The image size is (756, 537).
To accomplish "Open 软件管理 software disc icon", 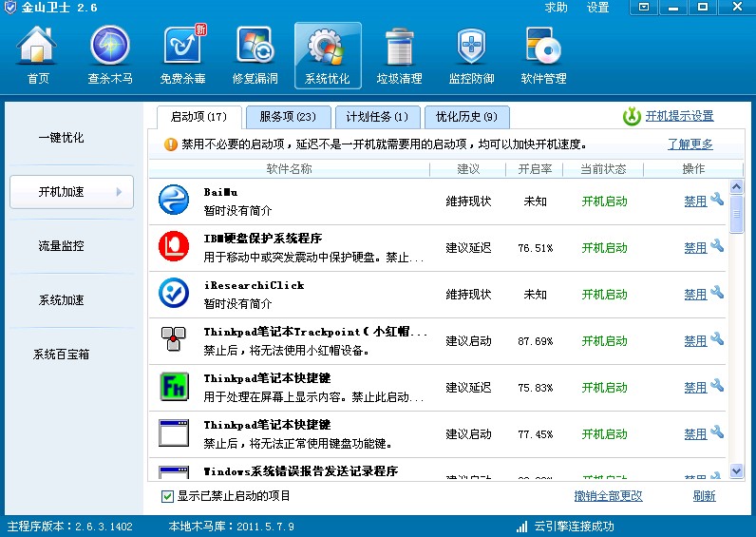I will (x=543, y=47).
